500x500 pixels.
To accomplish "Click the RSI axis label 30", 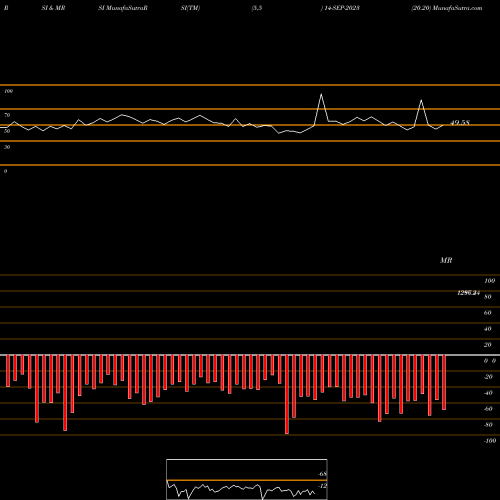I will pyautogui.click(x=7, y=147).
